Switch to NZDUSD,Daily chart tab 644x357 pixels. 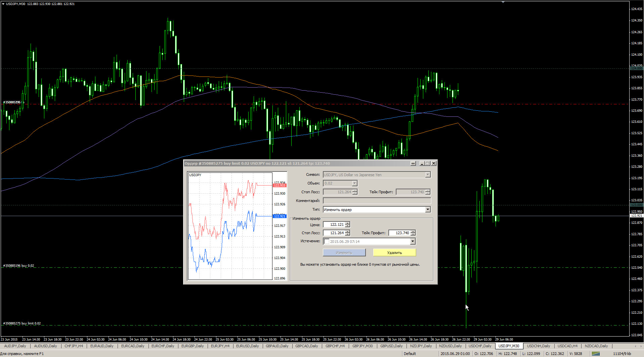pyautogui.click(x=450, y=346)
